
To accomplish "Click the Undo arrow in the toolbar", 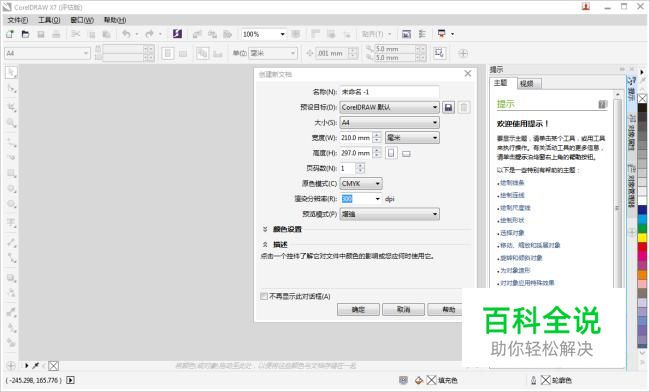I will click(126, 34).
